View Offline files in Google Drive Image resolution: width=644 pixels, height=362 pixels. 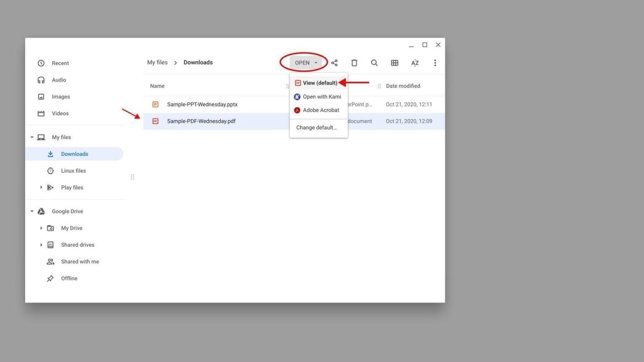pos(69,278)
